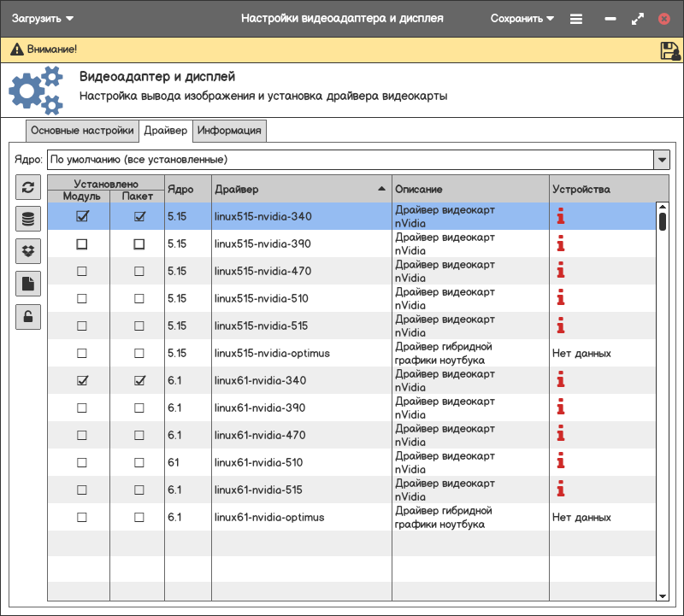The image size is (684, 616).
Task: Click red info icon for linux515-nvidia-390
Action: point(561,244)
